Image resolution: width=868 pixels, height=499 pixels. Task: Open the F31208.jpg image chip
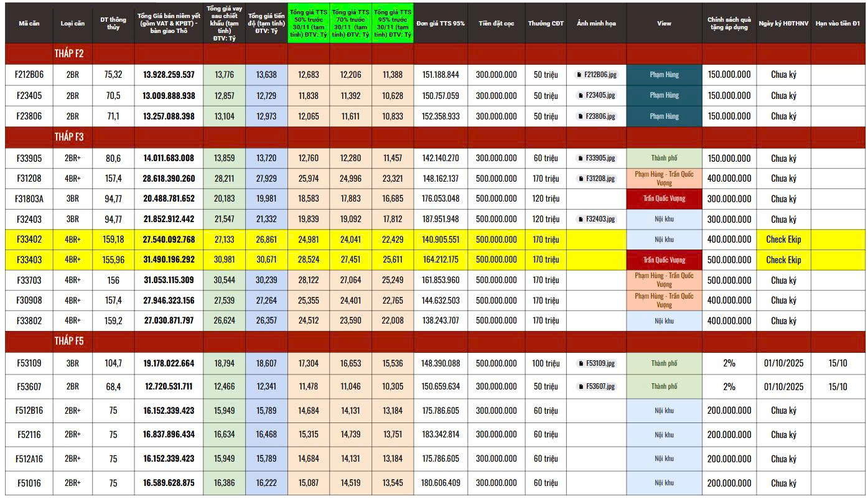[x=596, y=179]
